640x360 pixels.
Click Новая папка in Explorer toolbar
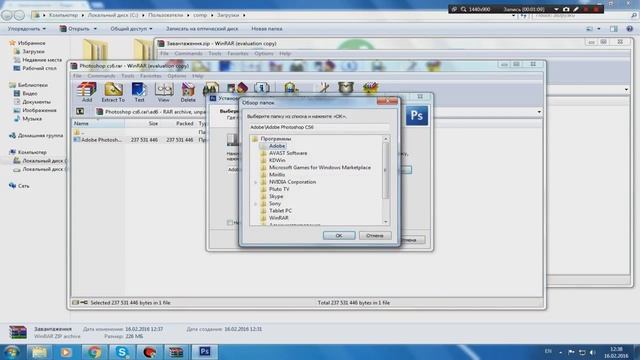click(x=267, y=29)
